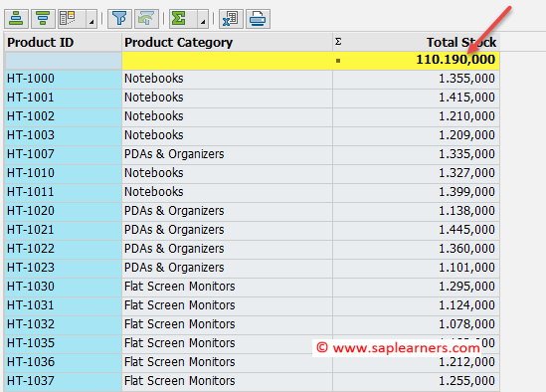
Task: Click stock value 1.445,000
Action: (466, 230)
